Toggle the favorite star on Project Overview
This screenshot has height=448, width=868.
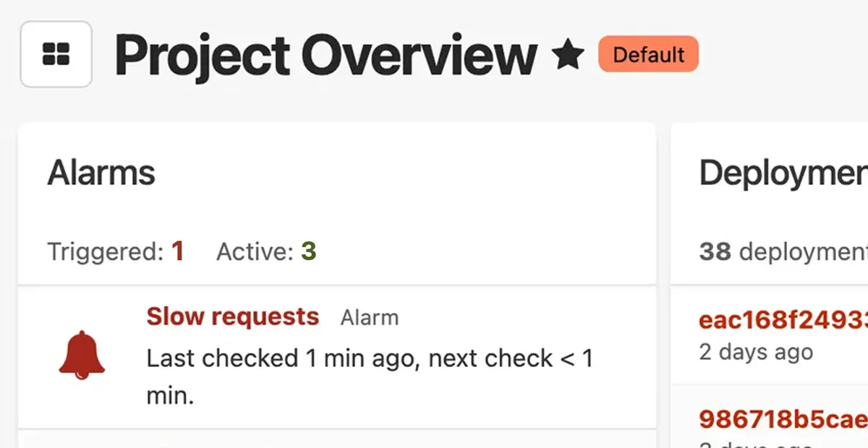[569, 52]
